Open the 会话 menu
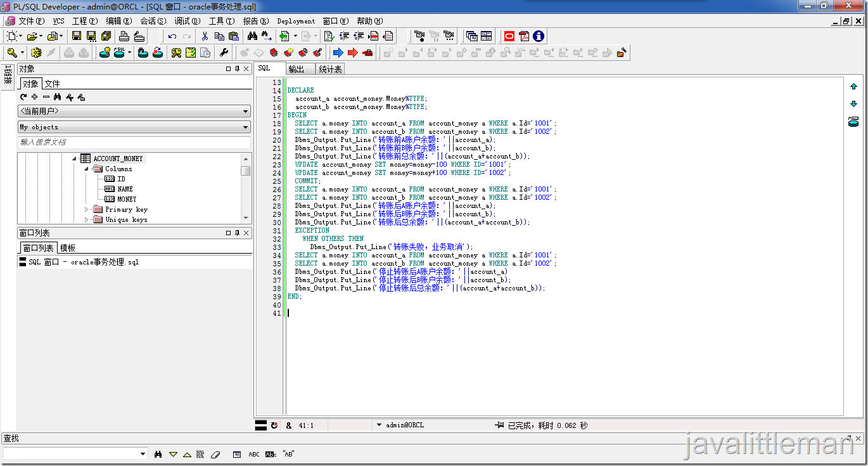868x466 pixels. pyautogui.click(x=153, y=21)
